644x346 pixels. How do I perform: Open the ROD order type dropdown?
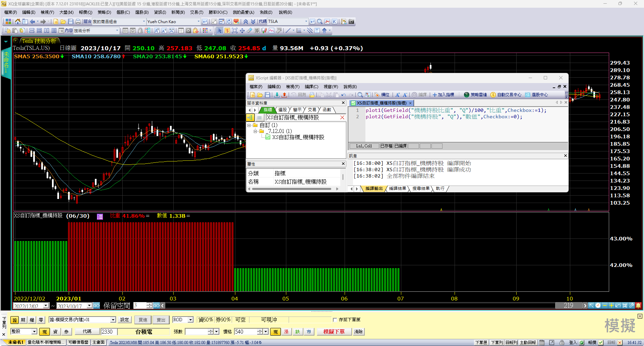(x=190, y=320)
